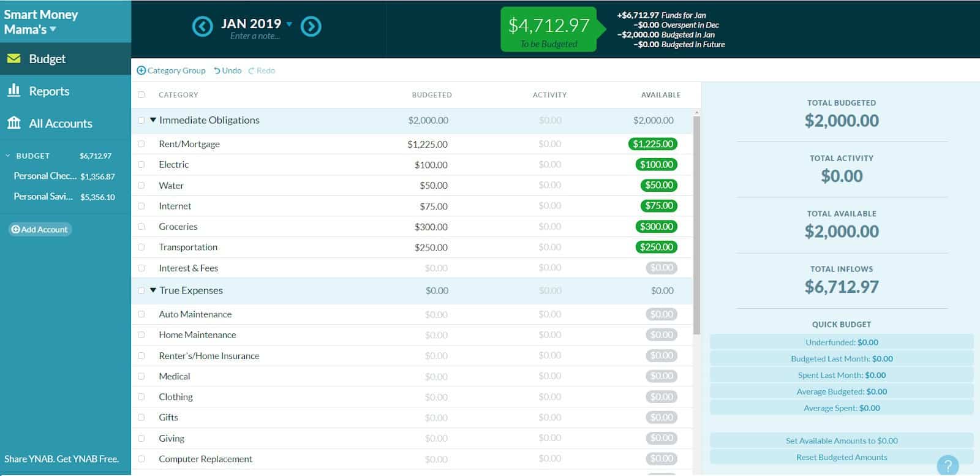980x476 pixels.
Task: Open the Budget section in sidebar
Action: pyautogui.click(x=66, y=59)
